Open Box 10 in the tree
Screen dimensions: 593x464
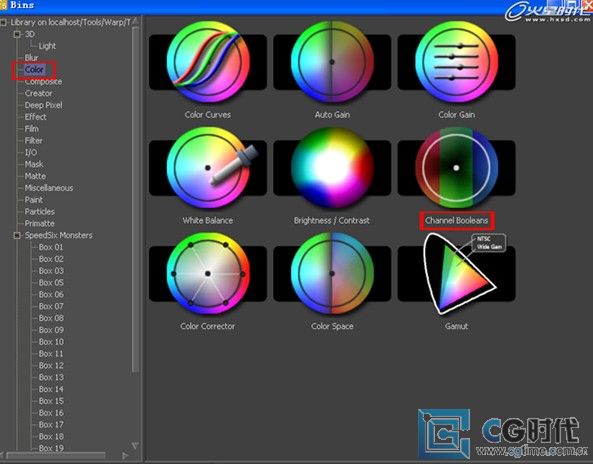click(51, 341)
